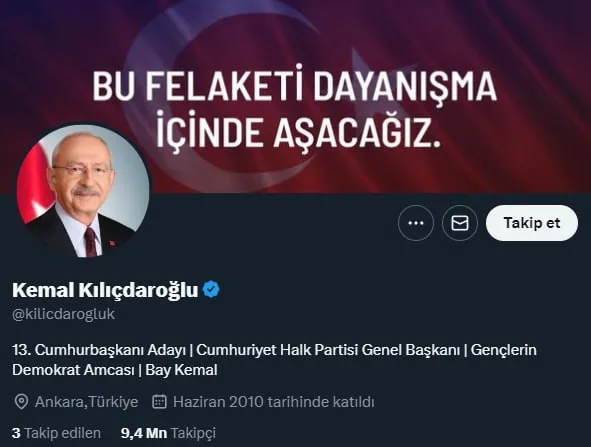This screenshot has height=447, width=591.
Task: Click the '13. Cumhurbaşkanı Adayı' bio text
Action: [x=99, y=350]
